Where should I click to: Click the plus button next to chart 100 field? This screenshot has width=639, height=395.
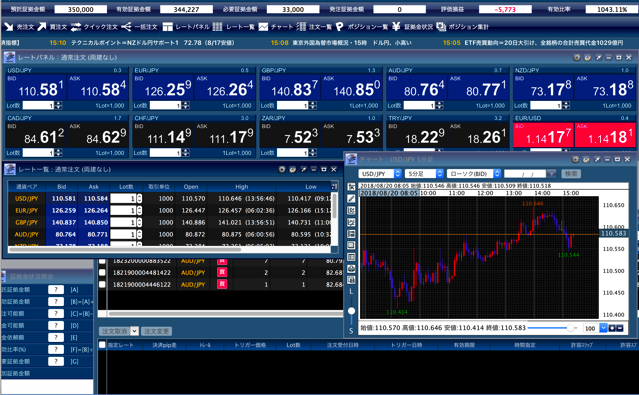point(612,328)
